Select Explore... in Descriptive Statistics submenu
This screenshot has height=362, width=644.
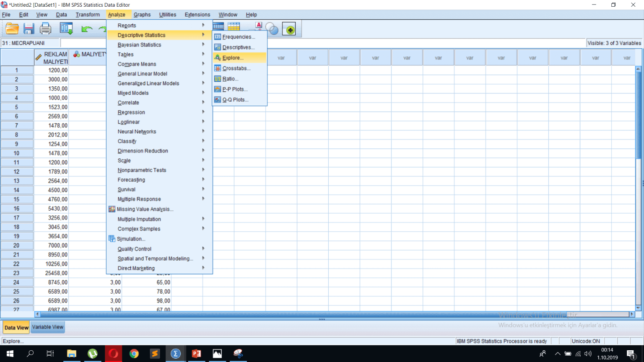click(233, 58)
